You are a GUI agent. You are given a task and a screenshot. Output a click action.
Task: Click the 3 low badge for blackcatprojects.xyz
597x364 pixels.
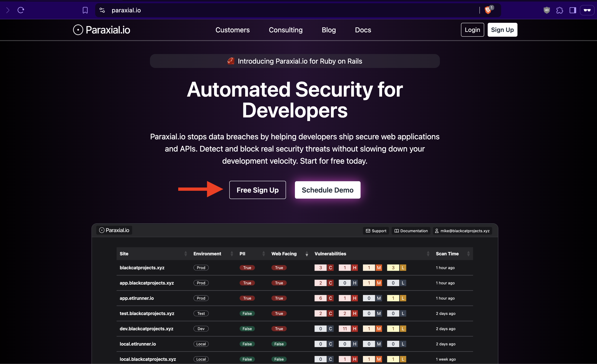click(x=396, y=268)
